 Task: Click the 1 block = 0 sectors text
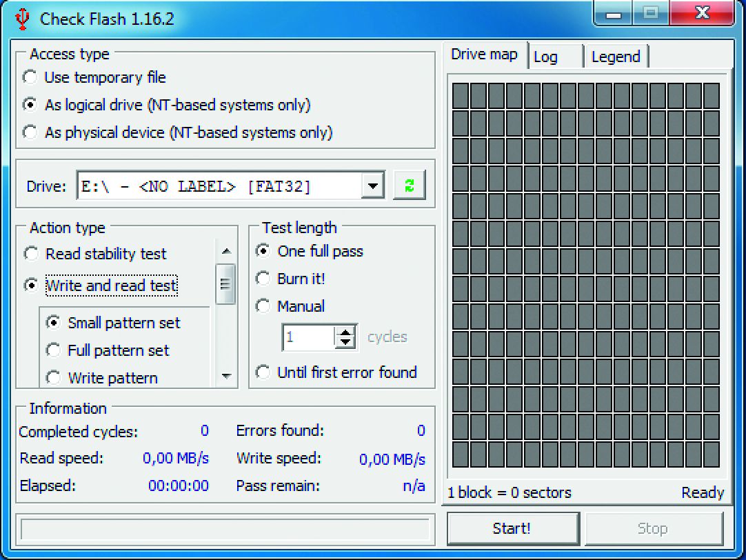[510, 492]
